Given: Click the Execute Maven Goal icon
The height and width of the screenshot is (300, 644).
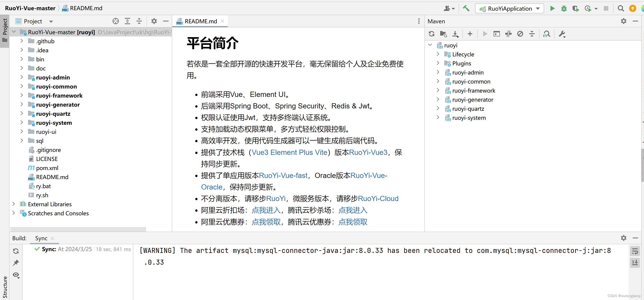Looking at the screenshot, I should click(x=496, y=34).
